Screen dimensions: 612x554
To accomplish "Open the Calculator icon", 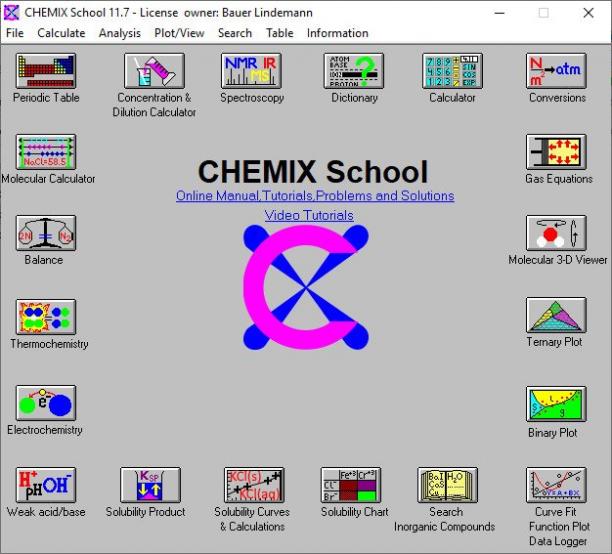I will click(452, 71).
